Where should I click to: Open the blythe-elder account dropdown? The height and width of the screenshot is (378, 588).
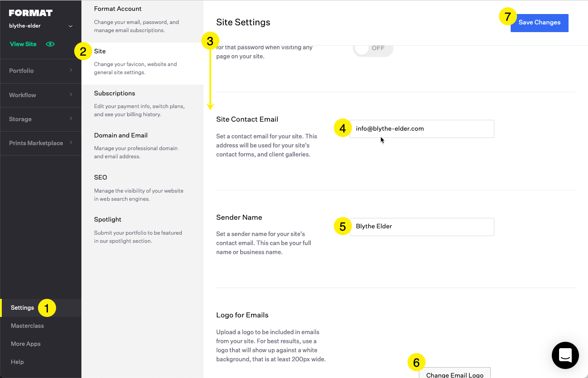[41, 26]
